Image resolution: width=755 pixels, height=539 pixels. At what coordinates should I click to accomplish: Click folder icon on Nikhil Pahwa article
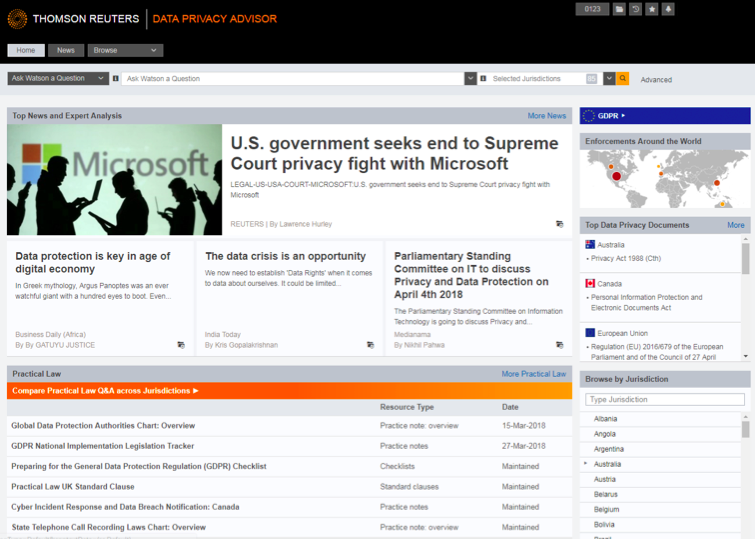click(x=559, y=345)
